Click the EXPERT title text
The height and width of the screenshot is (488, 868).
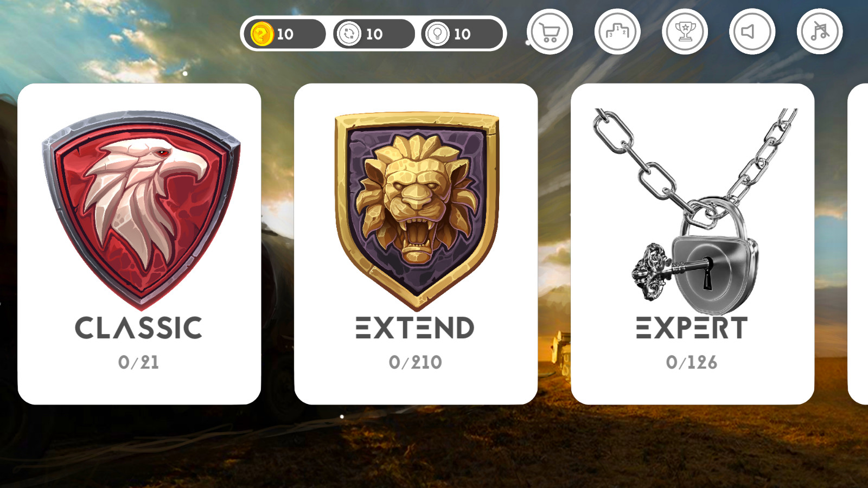coord(692,328)
